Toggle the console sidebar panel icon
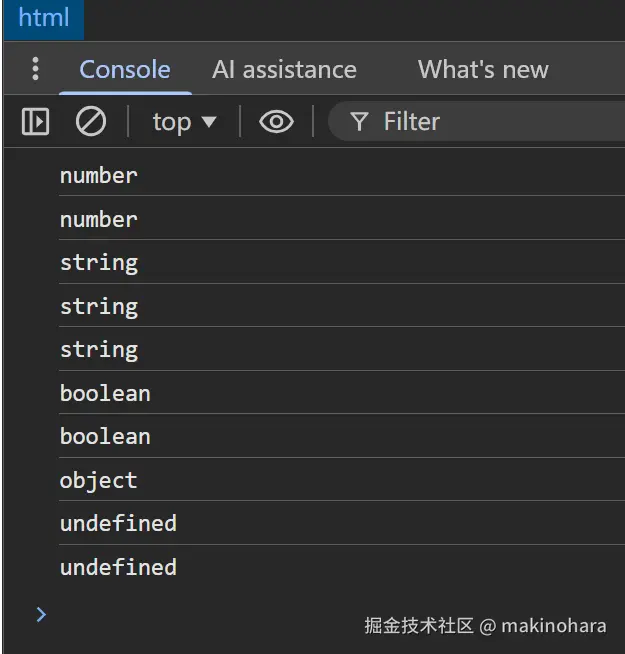Screen dimensions: 625x654 tap(35, 122)
